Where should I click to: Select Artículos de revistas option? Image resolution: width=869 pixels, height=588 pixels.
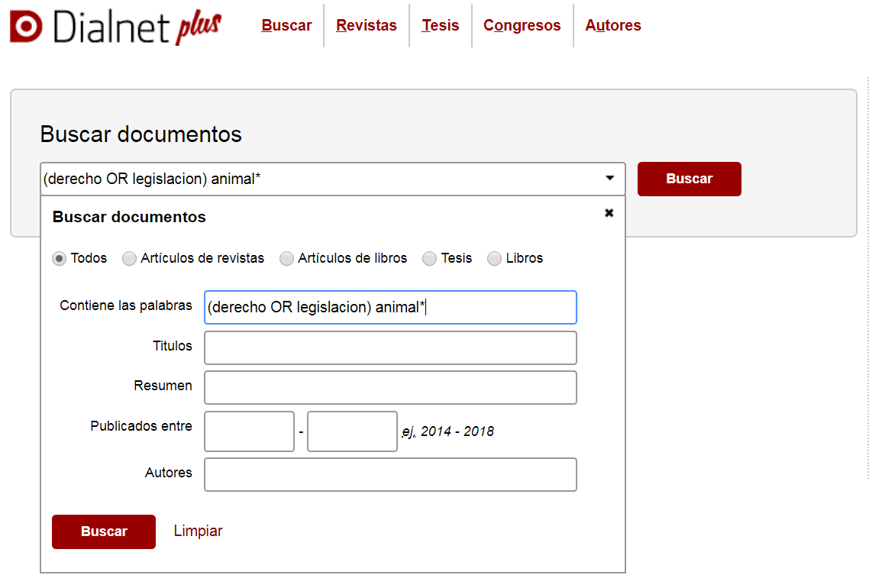pos(130,259)
